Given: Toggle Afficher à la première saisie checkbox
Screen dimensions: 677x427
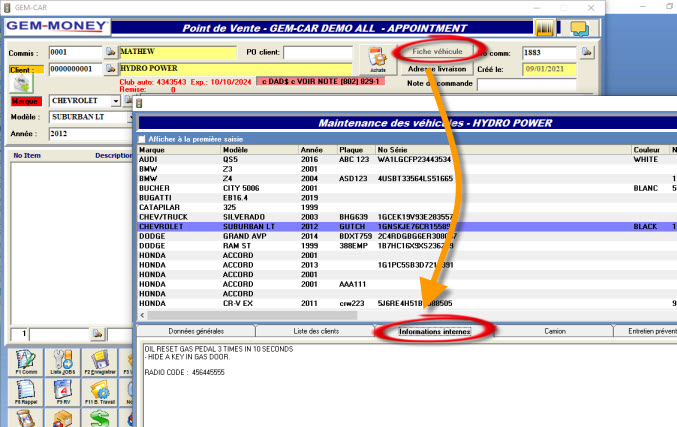Looking at the screenshot, I should pyautogui.click(x=142, y=139).
